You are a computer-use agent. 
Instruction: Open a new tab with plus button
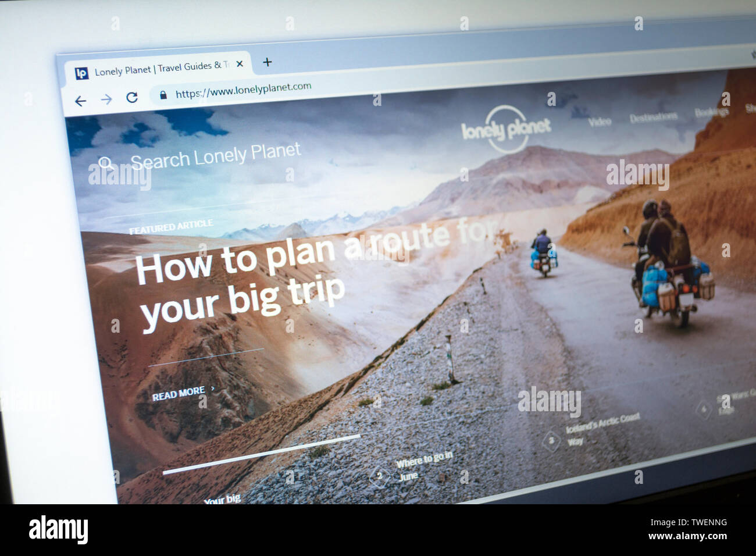point(267,62)
